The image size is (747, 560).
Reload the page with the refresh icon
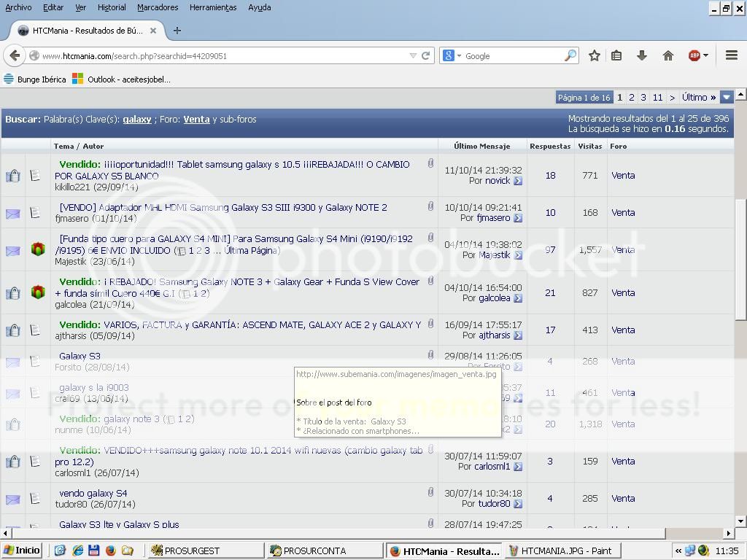pyautogui.click(x=425, y=55)
